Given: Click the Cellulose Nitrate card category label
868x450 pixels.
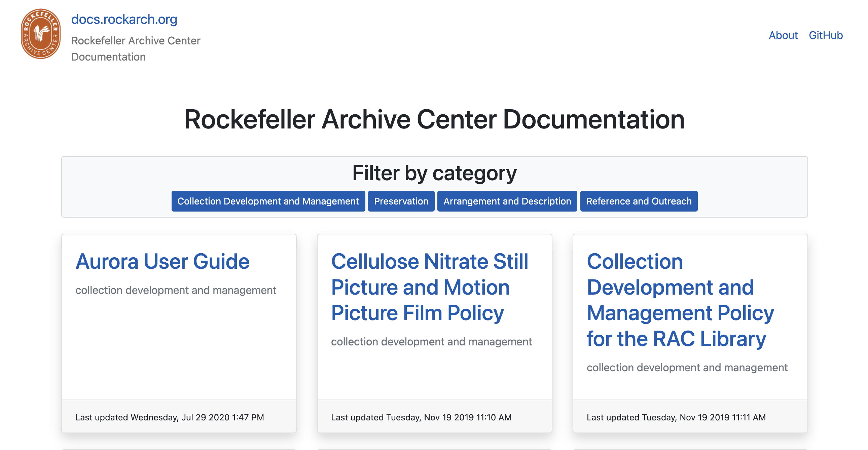Looking at the screenshot, I should pos(431,342).
